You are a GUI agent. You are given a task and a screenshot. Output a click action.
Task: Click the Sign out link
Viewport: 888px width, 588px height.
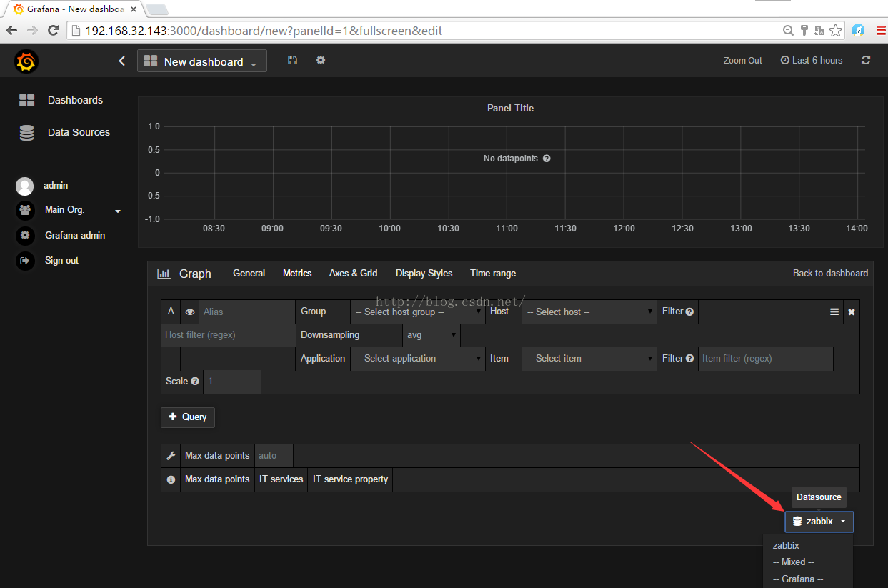(61, 261)
